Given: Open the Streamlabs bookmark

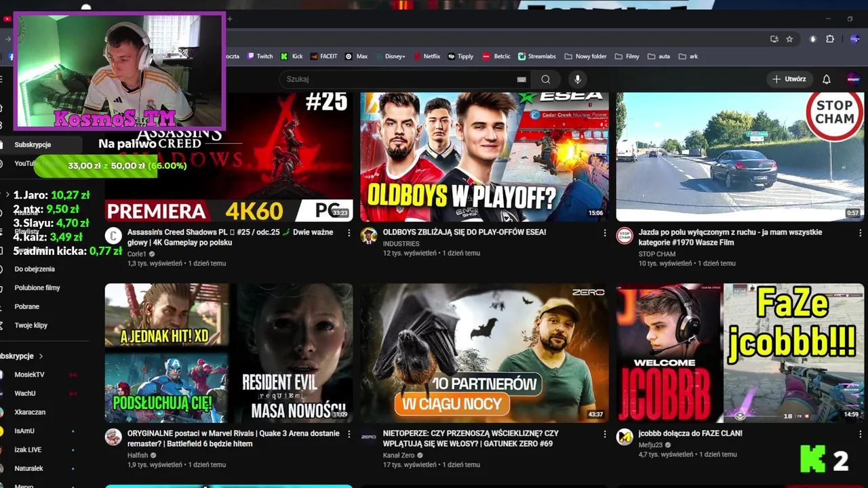Looking at the screenshot, I should 537,56.
